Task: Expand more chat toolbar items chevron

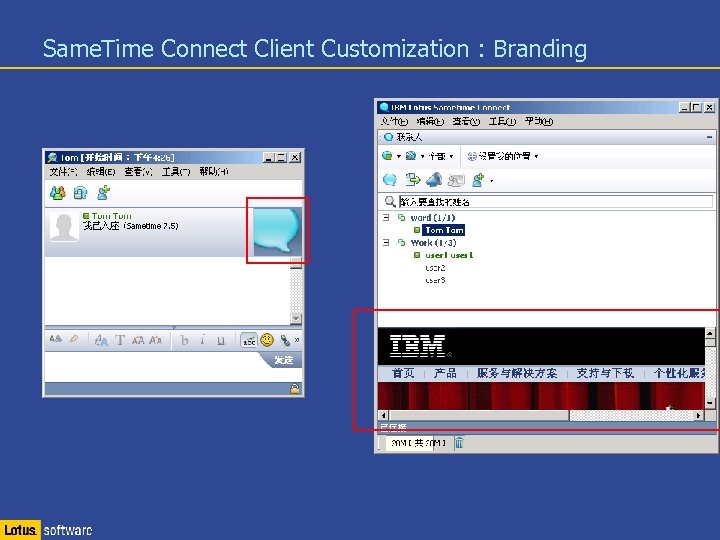Action: (x=297, y=340)
